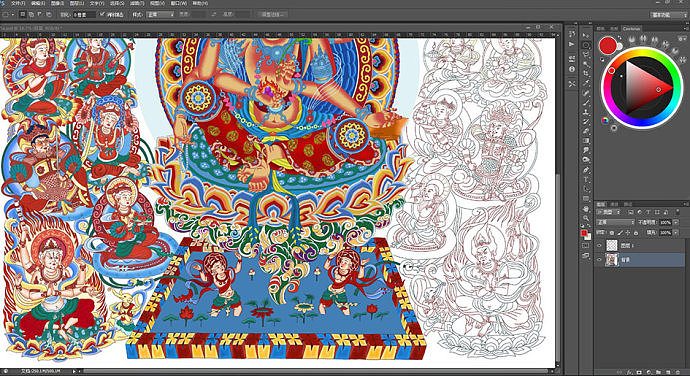
Task: Select the Move tool
Action: click(x=586, y=35)
